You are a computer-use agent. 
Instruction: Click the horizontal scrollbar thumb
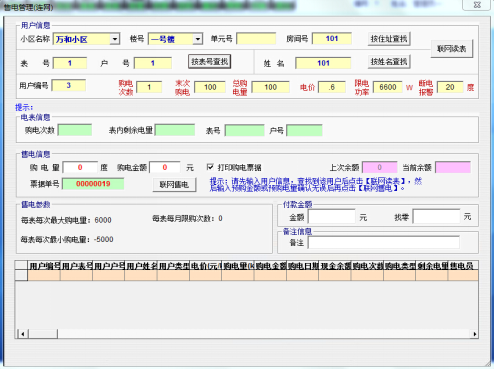pos(43,334)
